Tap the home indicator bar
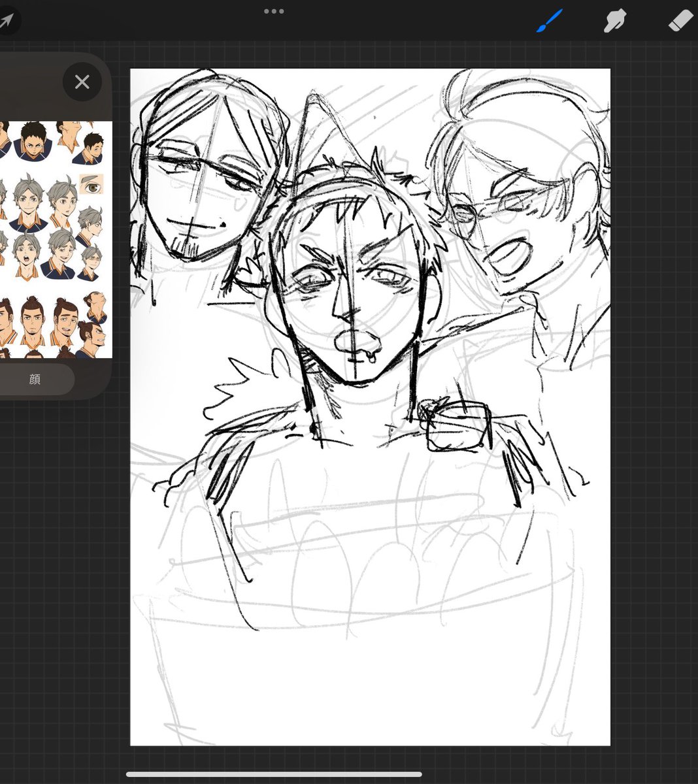The height and width of the screenshot is (784, 698). coord(273,775)
